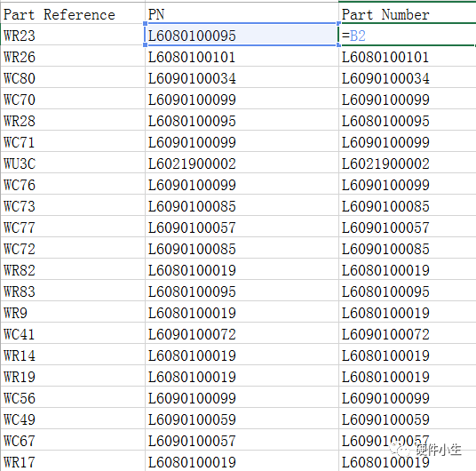Pick the WR14 cell
This screenshot has height=471, width=476.
tap(73, 355)
